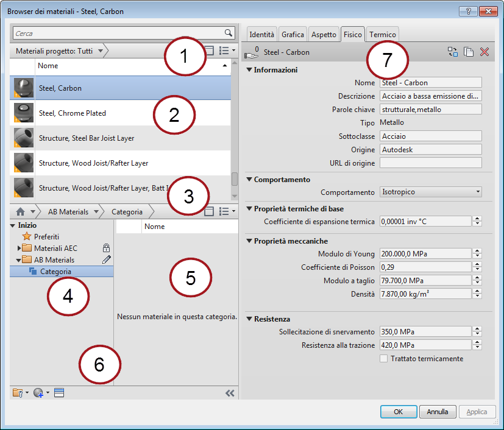Adjust Resistenza alla trazione stepper
Image resolution: width=504 pixels, height=430 pixels.
click(x=477, y=345)
